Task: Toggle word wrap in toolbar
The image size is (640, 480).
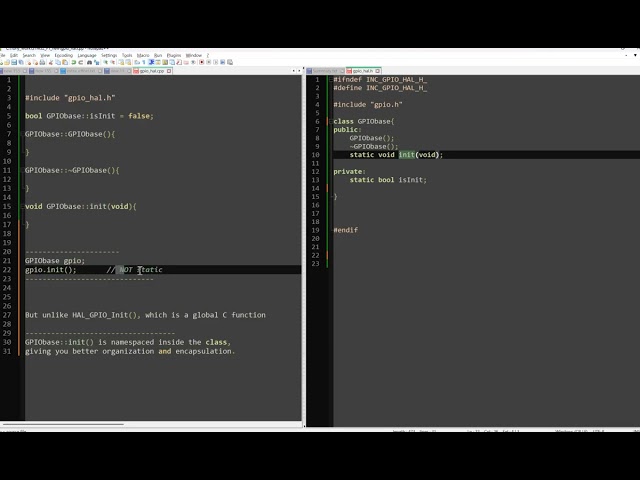Action: pos(137,62)
